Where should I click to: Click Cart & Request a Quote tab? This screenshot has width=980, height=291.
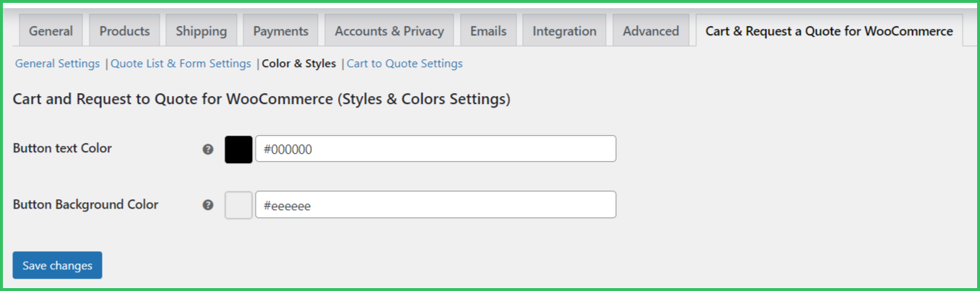829,31
